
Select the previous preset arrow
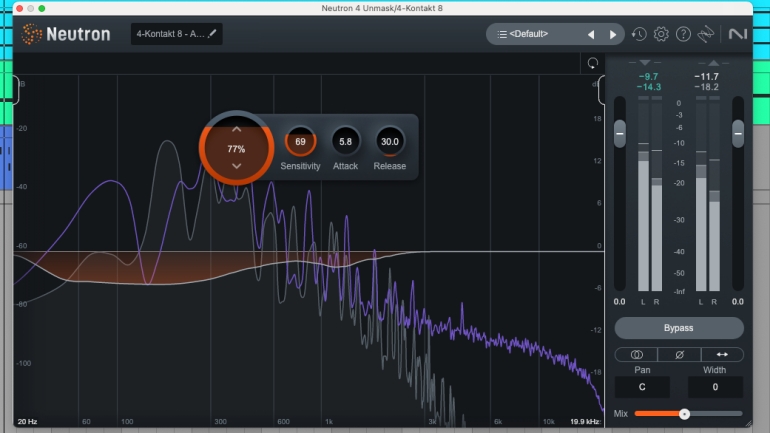click(590, 34)
